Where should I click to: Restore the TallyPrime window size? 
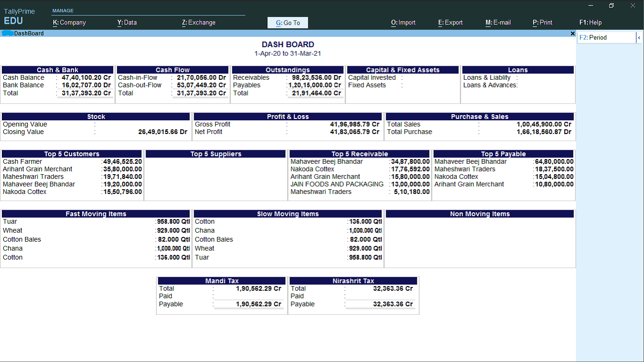pos(611,6)
